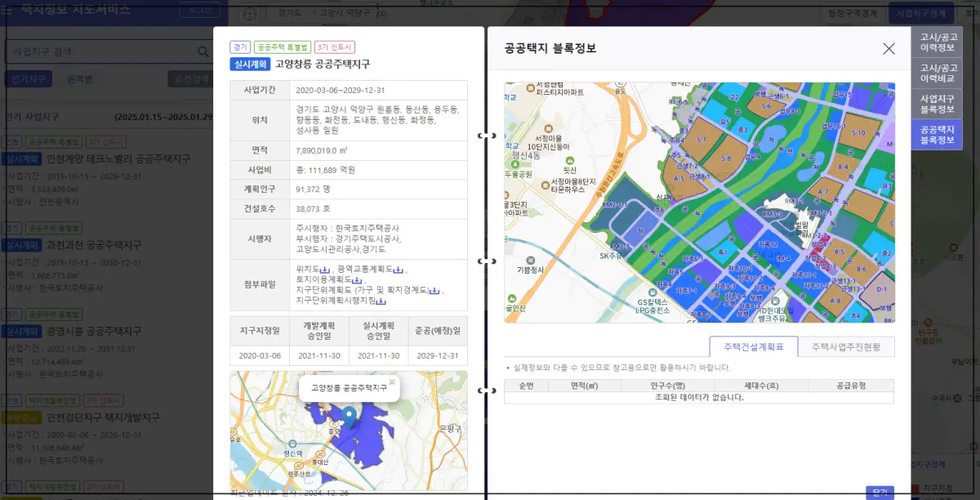The height and width of the screenshot is (500, 980).
Task: Download the 지구단위계획도 (가구 및 획지경계도) file
Action: click(x=435, y=291)
